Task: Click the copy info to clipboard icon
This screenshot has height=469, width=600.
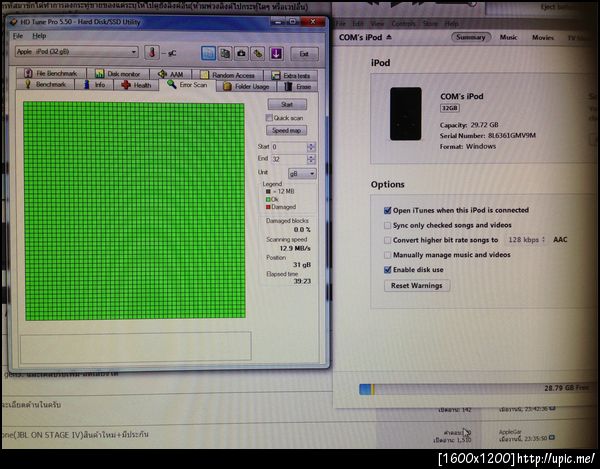Action: (208, 54)
